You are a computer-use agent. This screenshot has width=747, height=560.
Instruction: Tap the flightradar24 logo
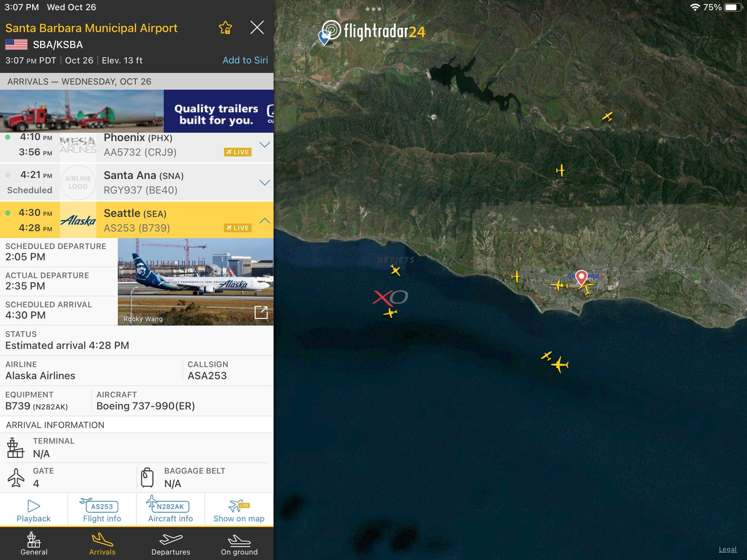point(374,30)
